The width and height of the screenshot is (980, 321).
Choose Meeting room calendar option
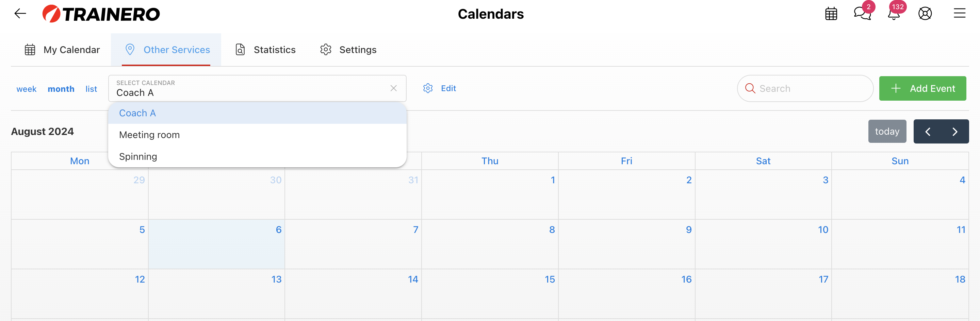(x=149, y=135)
